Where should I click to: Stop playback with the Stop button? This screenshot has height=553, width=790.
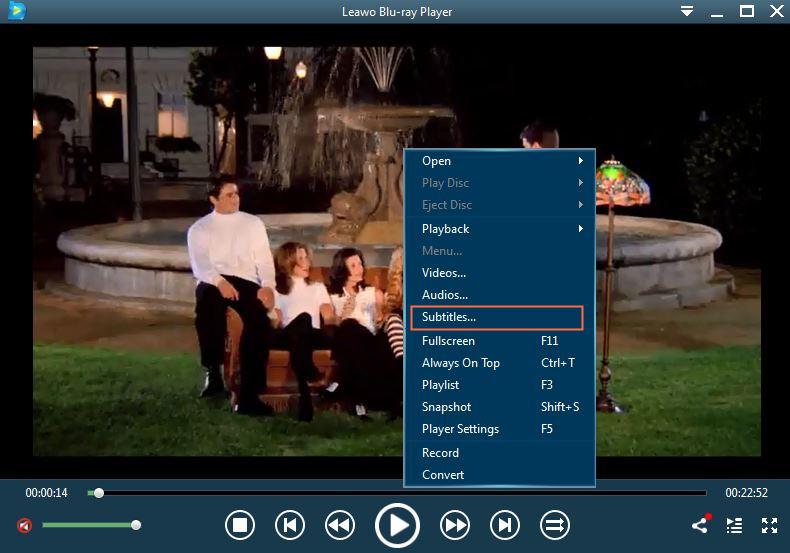pyautogui.click(x=240, y=525)
